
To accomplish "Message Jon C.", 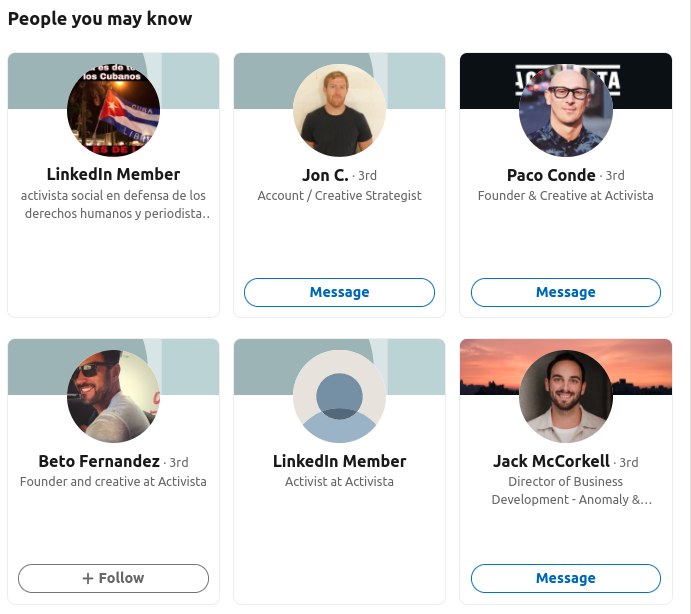I will point(339,292).
